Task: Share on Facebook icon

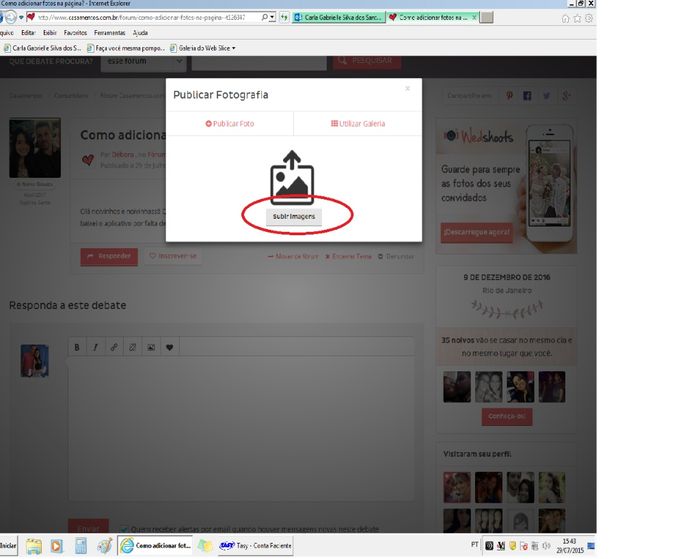Action: point(527,96)
